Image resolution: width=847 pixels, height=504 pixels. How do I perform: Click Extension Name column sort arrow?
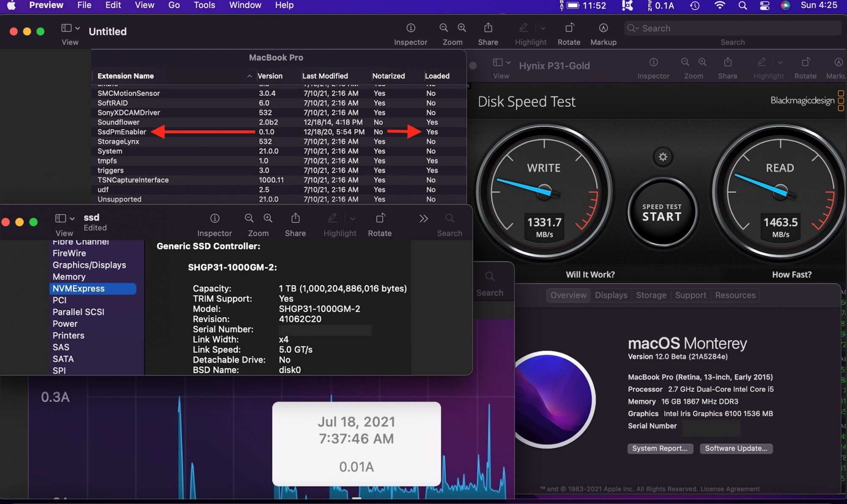tap(249, 76)
